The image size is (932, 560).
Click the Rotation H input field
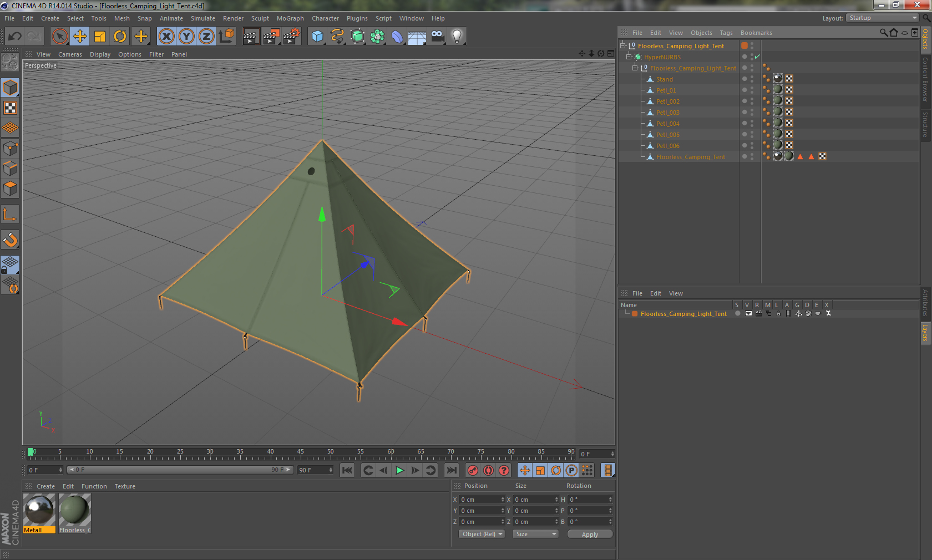[590, 500]
